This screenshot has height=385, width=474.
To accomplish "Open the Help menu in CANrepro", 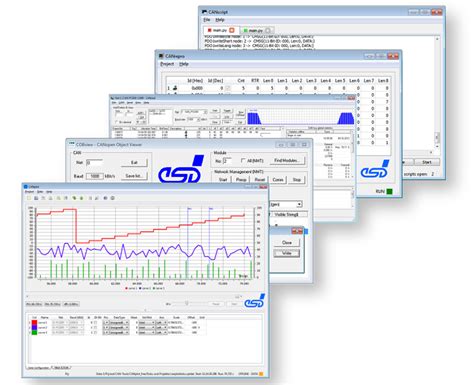I will tap(184, 64).
